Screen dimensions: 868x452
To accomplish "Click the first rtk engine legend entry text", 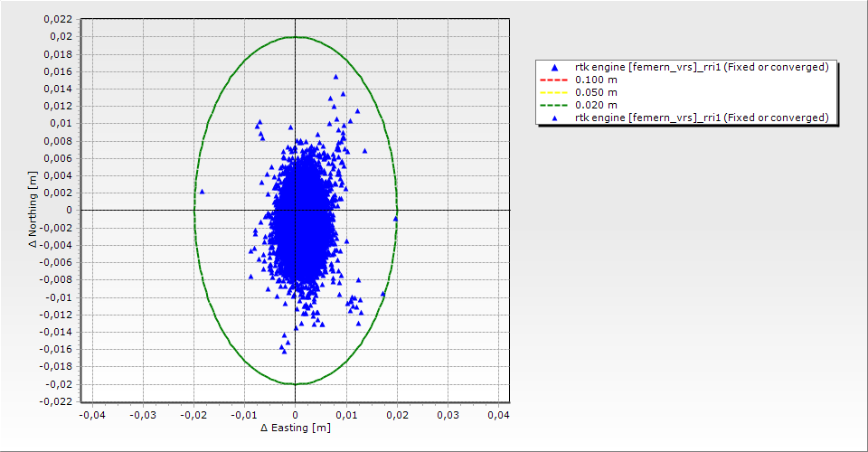I will point(702,67).
